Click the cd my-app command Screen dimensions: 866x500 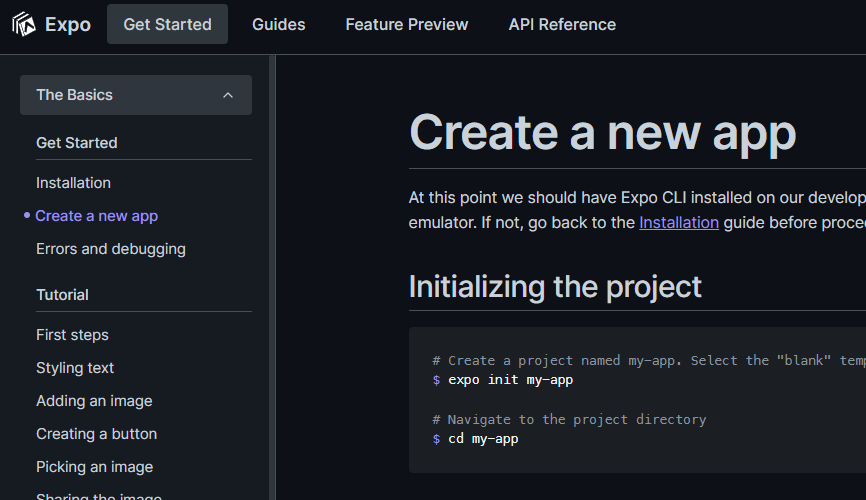tap(483, 439)
